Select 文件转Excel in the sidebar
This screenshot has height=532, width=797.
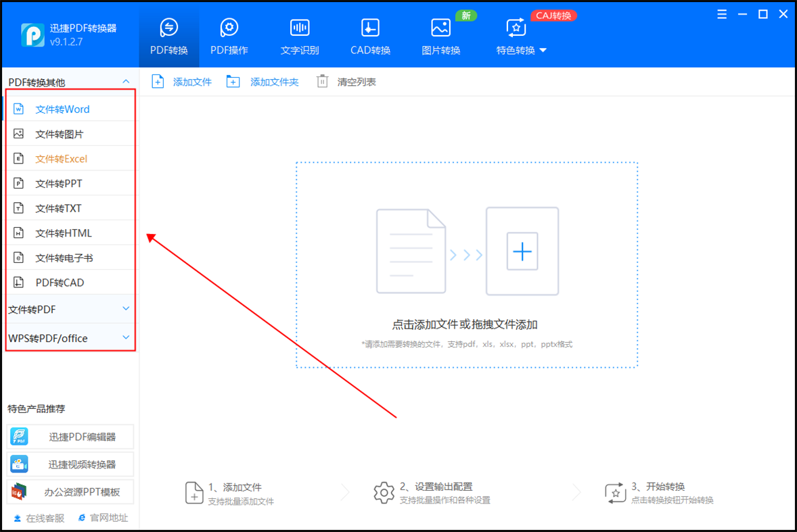(71, 159)
